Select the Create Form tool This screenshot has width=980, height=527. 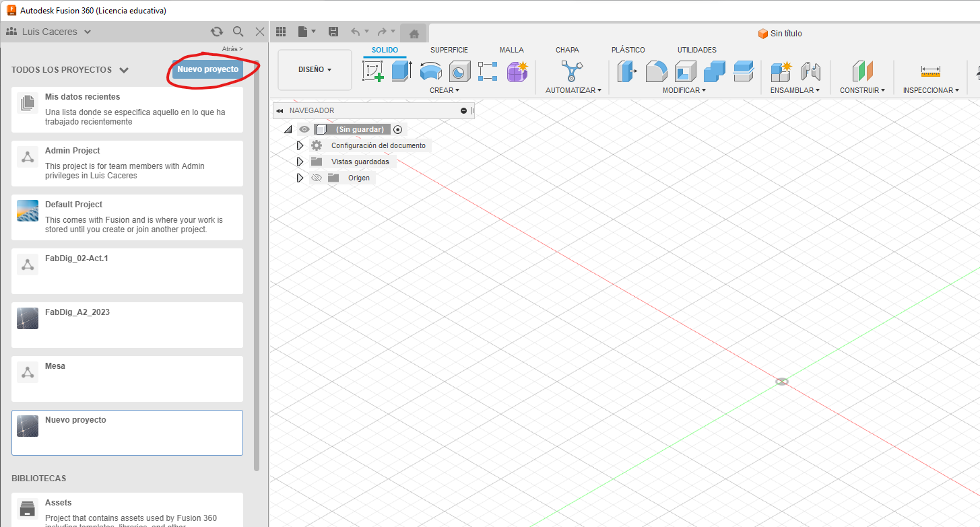517,71
